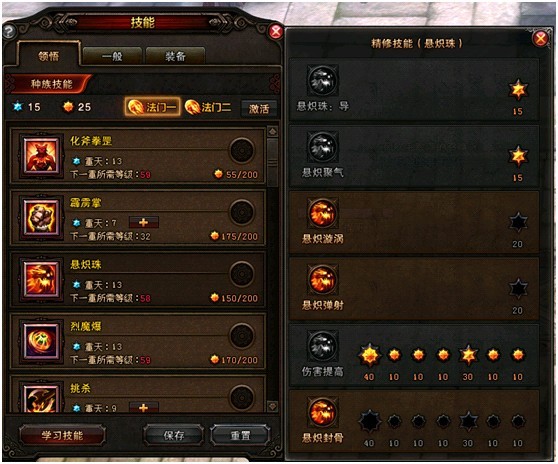This screenshot has height=464, width=558.
Task: Click the 烈魔爆 skill icon
Action: point(41,341)
